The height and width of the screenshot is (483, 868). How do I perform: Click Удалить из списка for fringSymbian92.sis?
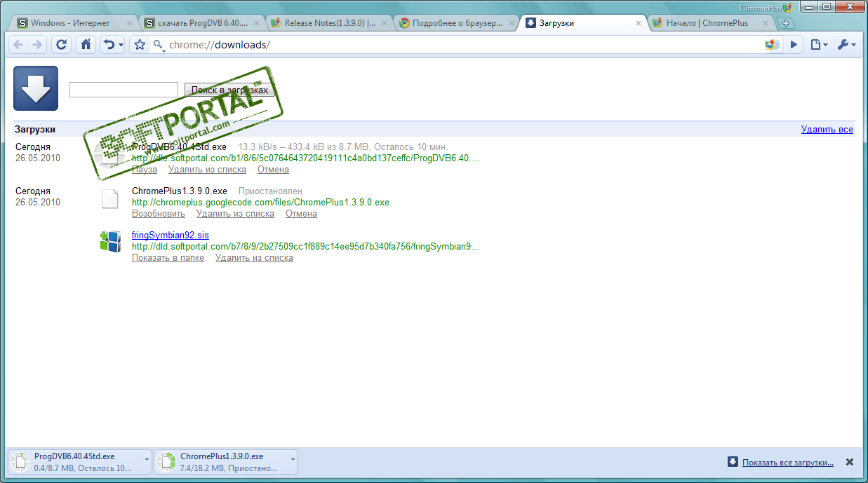[254, 258]
